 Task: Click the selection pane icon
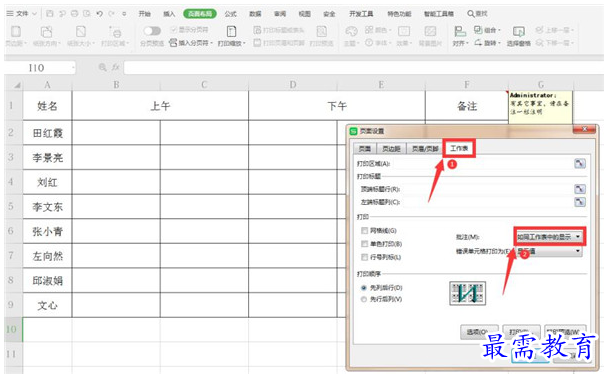518,31
